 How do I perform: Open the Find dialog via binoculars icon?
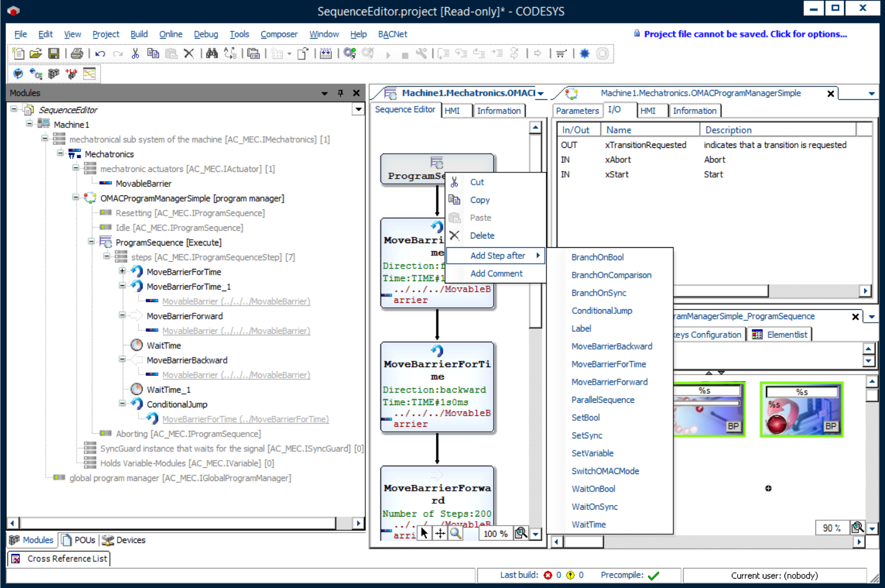pos(212,53)
